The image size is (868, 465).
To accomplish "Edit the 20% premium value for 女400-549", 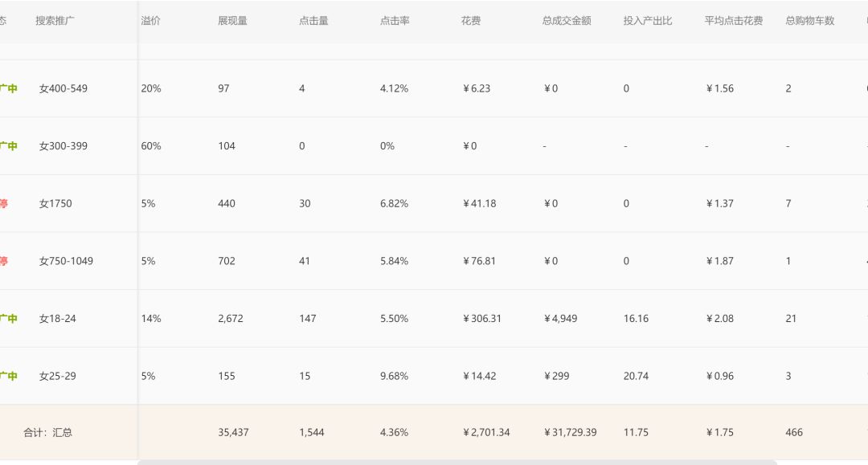I will coord(151,88).
